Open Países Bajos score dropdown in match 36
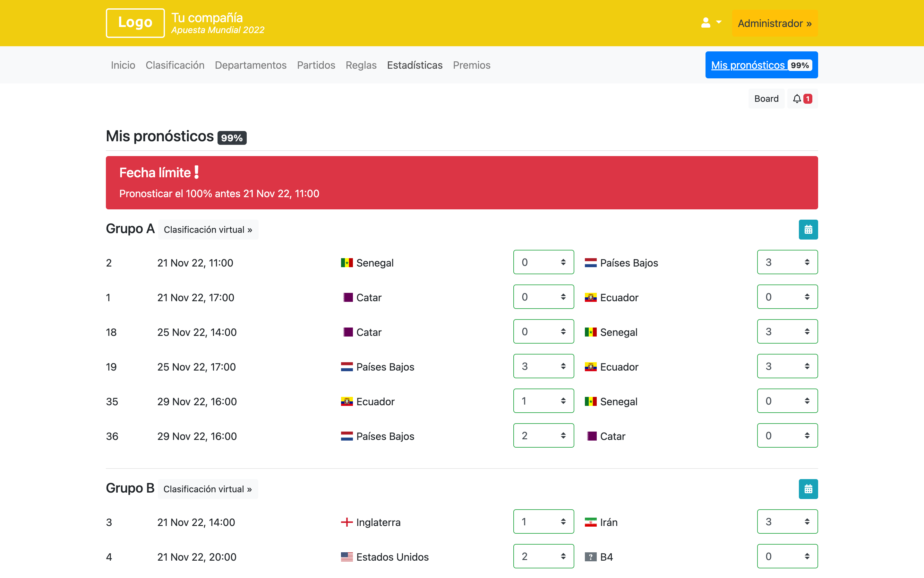The width and height of the screenshot is (924, 578). (543, 435)
